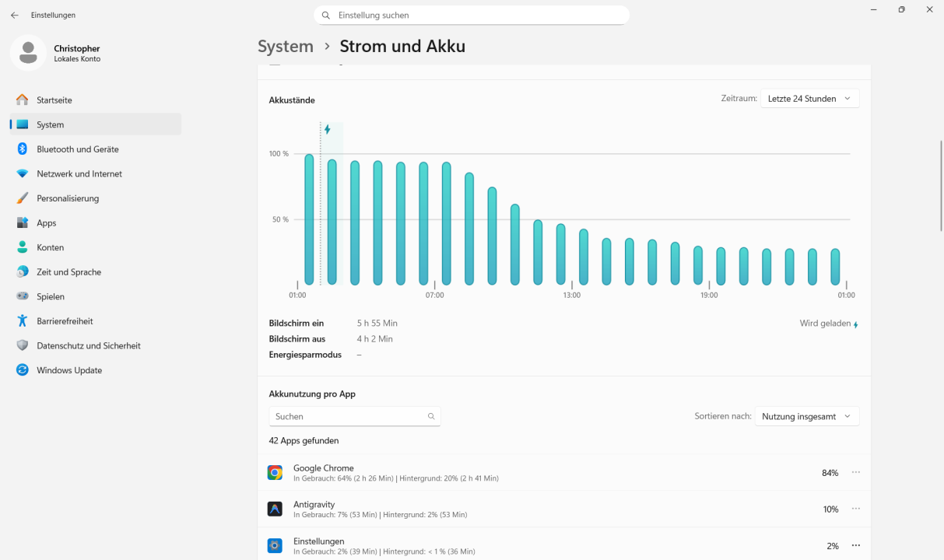Click the Wird geladen charging status link
The width and height of the screenshot is (944, 560).
point(827,323)
